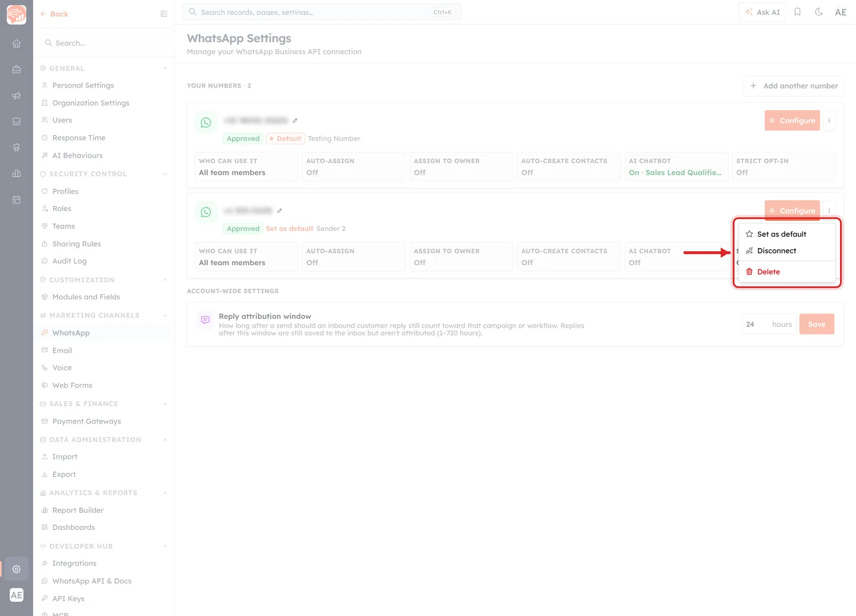Open Teams settings
Viewport: 856px width, 616px height.
pyautogui.click(x=64, y=226)
